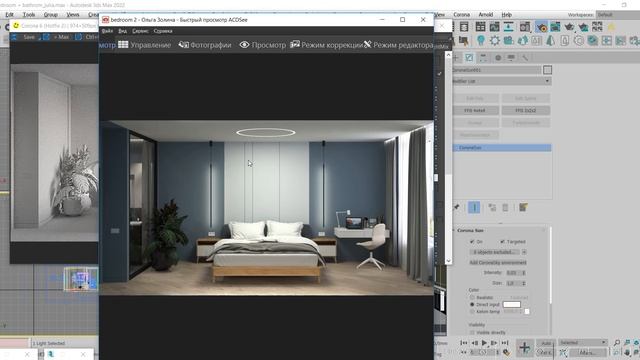Image resolution: width=640 pixels, height=360 pixels.
Task: Click Make Unique icon below the stack
Action: tap(492, 207)
